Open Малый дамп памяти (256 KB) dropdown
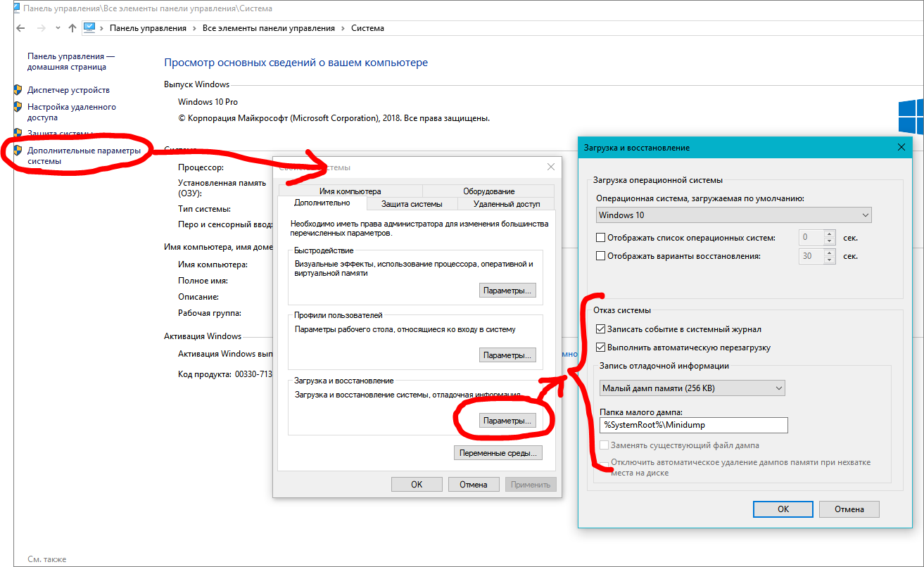 click(x=693, y=388)
